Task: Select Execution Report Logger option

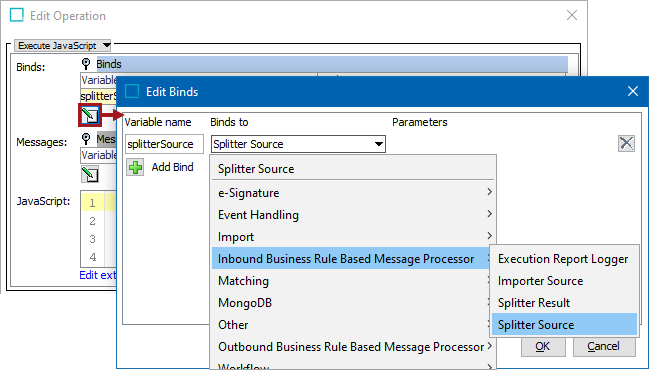Action: 564,259
